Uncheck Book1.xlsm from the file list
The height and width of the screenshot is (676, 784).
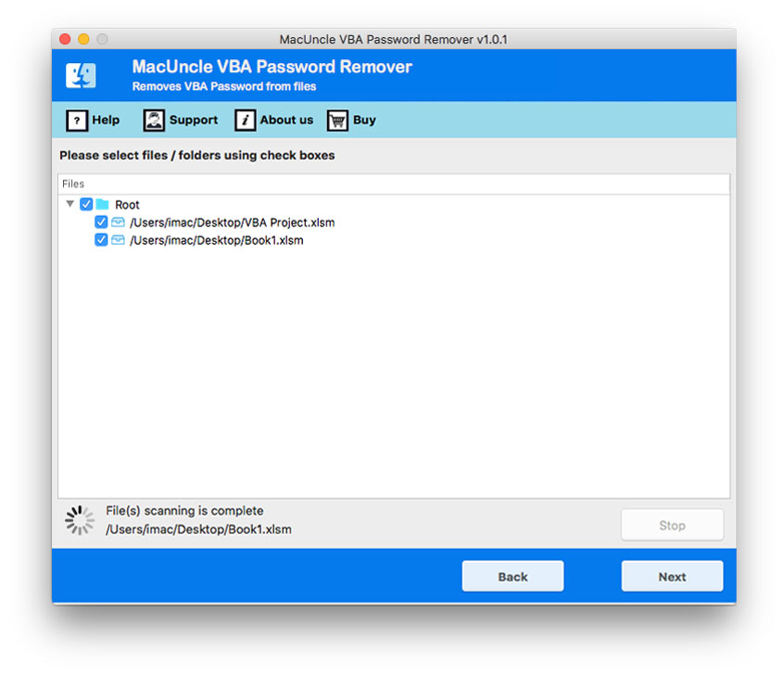pyautogui.click(x=101, y=240)
